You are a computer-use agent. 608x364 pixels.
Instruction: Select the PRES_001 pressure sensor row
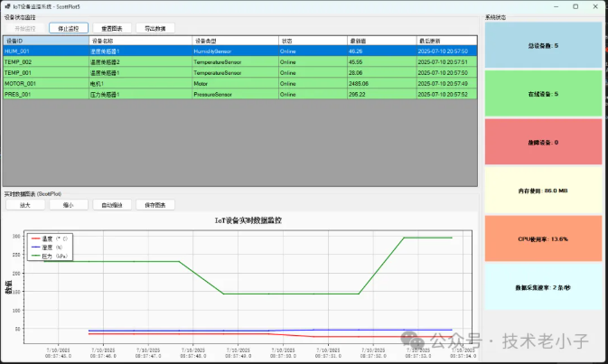click(45, 94)
